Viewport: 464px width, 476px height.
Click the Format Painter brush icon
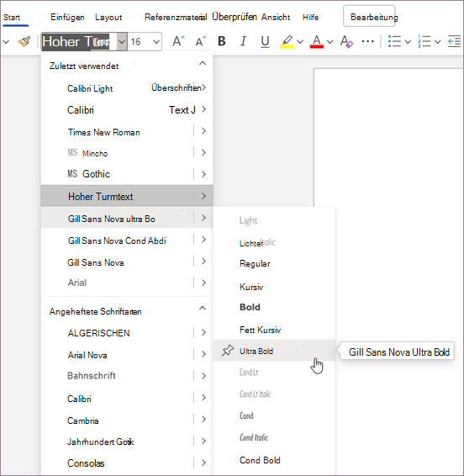(x=24, y=41)
